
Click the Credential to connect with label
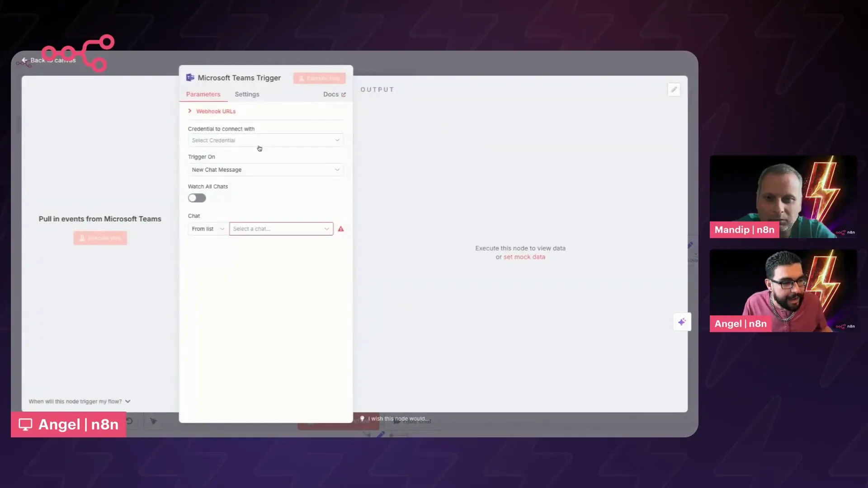221,129
